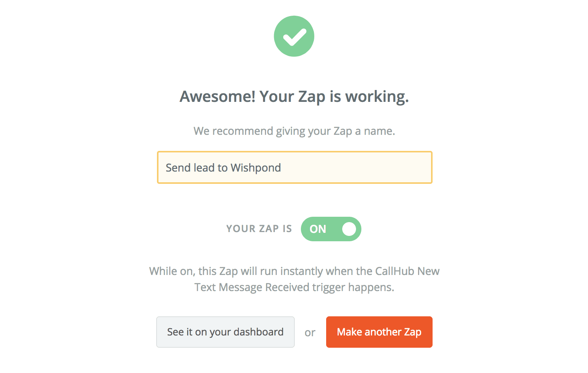Click the "YOUR ZAP IS" label
The image size is (588, 373).
(x=259, y=229)
